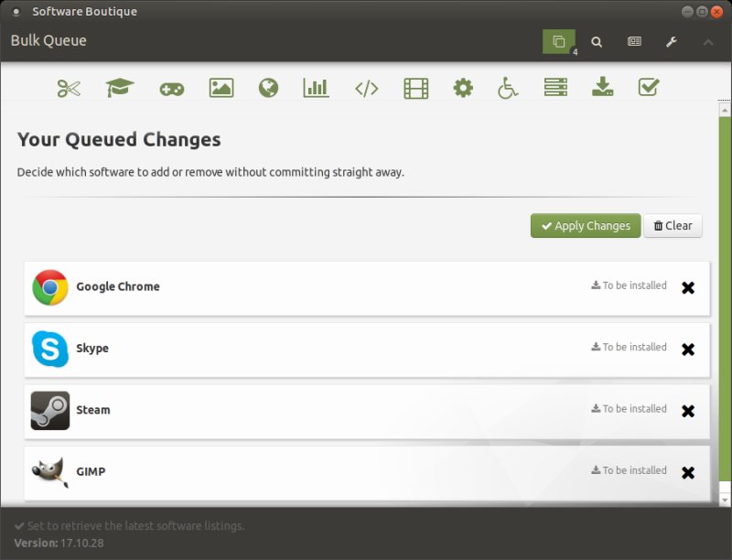
Task: Click the Google Chrome name text
Action: (x=118, y=286)
